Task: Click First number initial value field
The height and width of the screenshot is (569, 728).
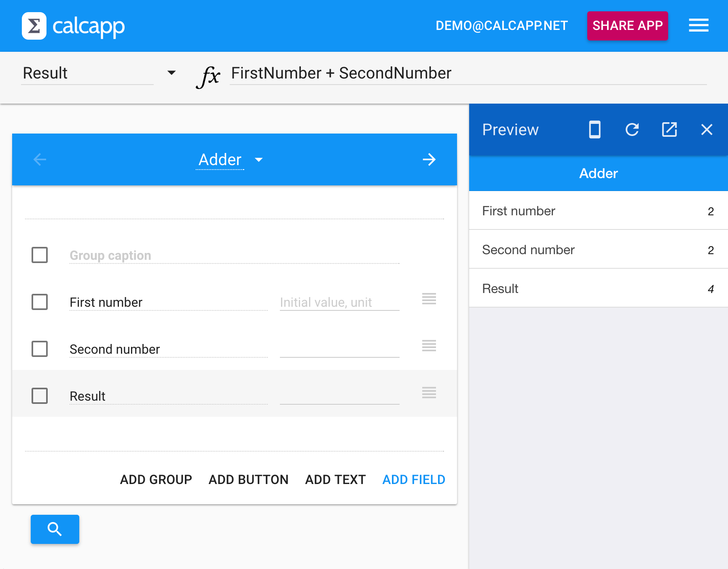Action: click(x=339, y=302)
